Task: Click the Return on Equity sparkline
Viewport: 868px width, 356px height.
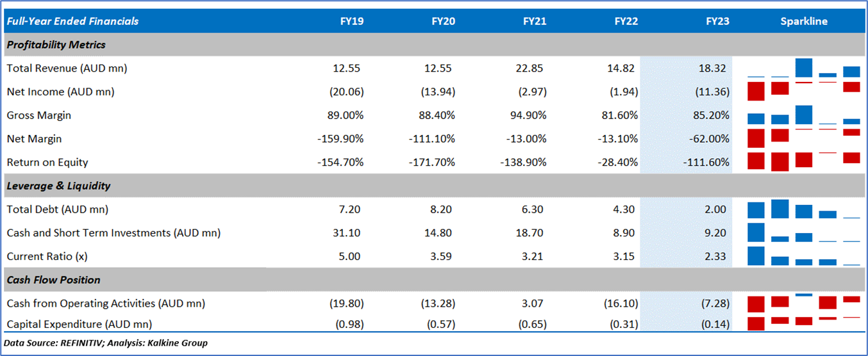Action: pyautogui.click(x=804, y=162)
